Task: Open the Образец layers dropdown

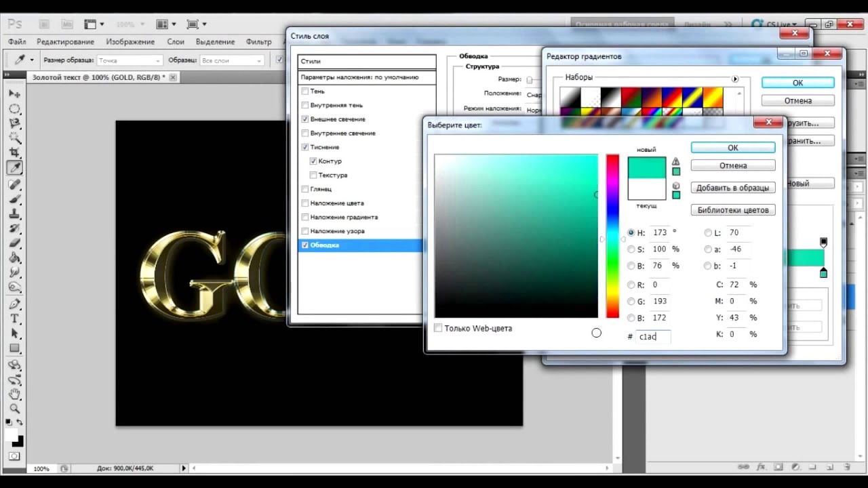Action: coord(231,60)
